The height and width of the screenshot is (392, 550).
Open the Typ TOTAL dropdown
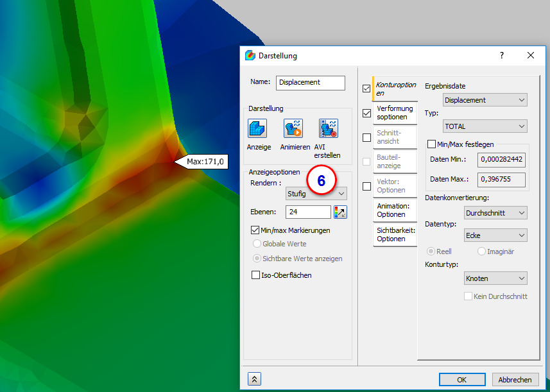(x=485, y=126)
